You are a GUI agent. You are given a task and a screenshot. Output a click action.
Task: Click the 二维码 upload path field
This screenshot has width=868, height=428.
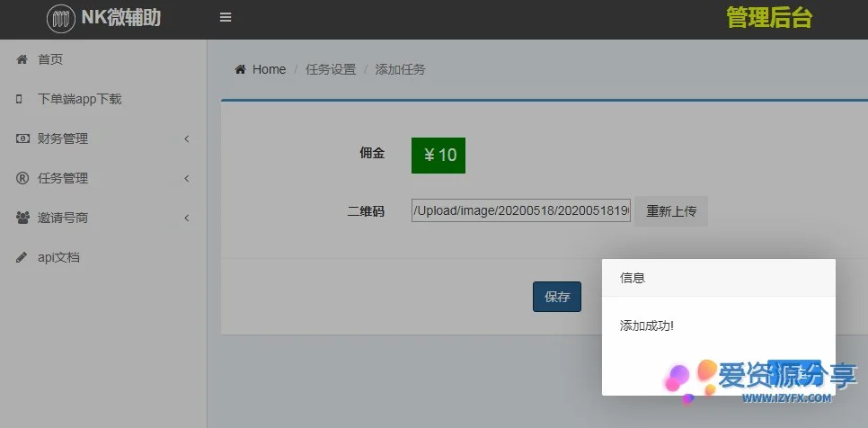click(521, 211)
